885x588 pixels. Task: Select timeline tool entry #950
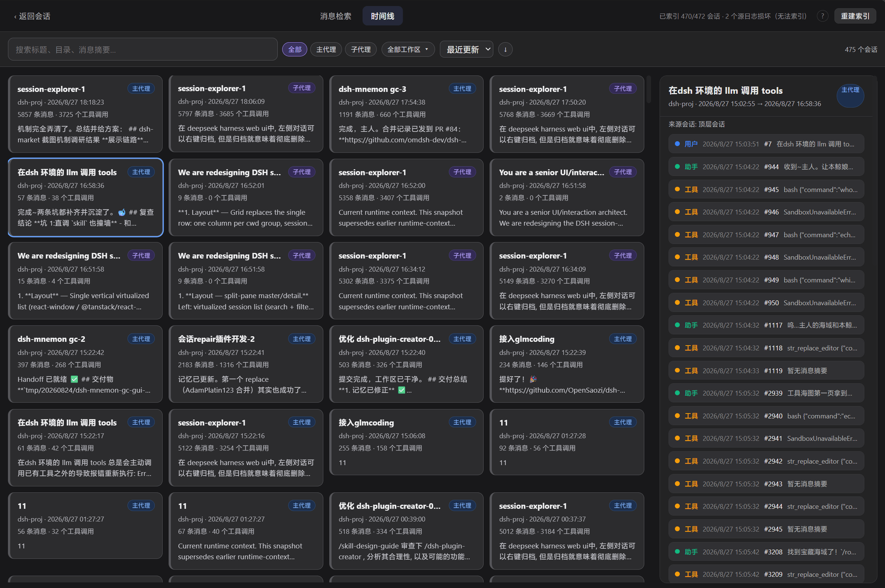[x=766, y=302]
